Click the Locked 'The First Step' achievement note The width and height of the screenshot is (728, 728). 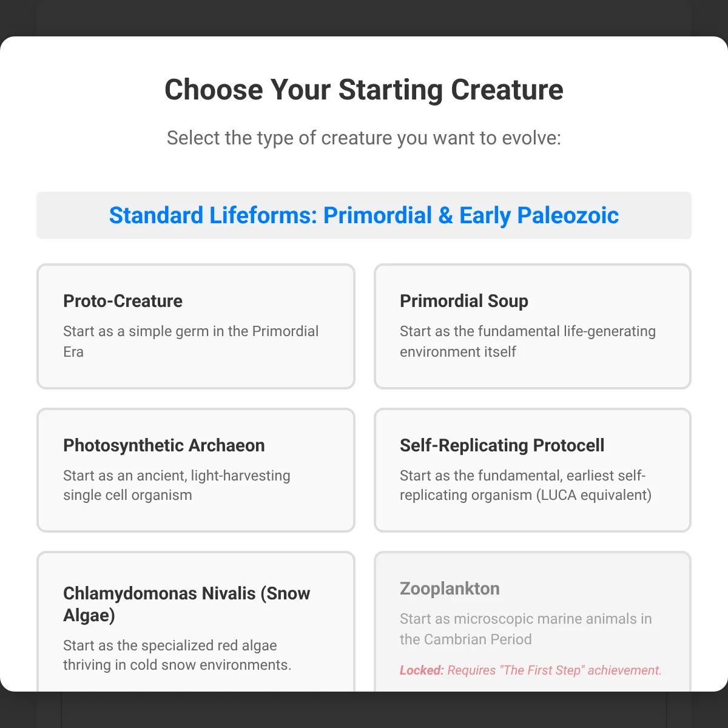point(531,670)
